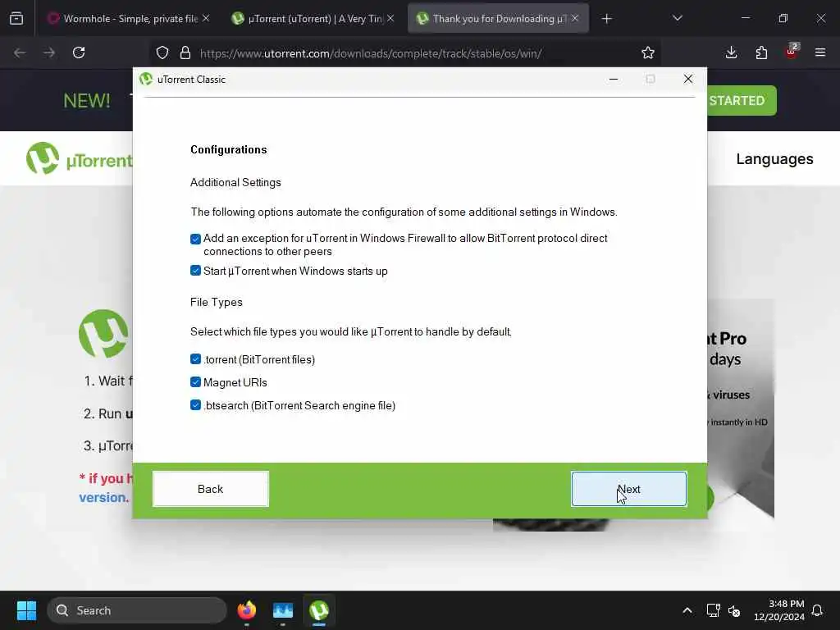Toggle Start µTorrent when Windows starts up

point(195,271)
